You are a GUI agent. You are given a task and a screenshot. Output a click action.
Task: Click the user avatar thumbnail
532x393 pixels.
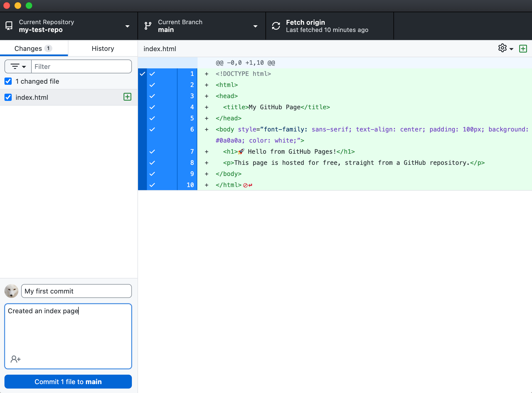pyautogui.click(x=11, y=291)
